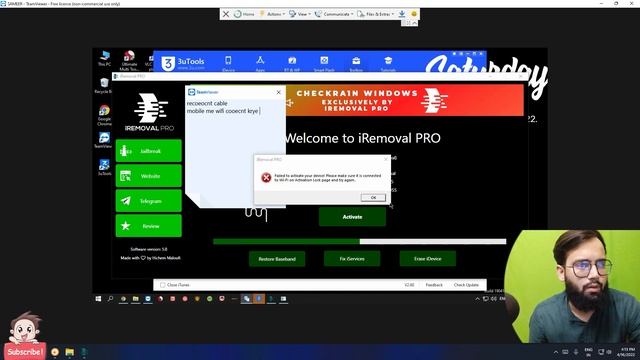This screenshot has height=360, width=640.
Task: Open the RT & WP tab in 3uTools
Action: (x=292, y=63)
